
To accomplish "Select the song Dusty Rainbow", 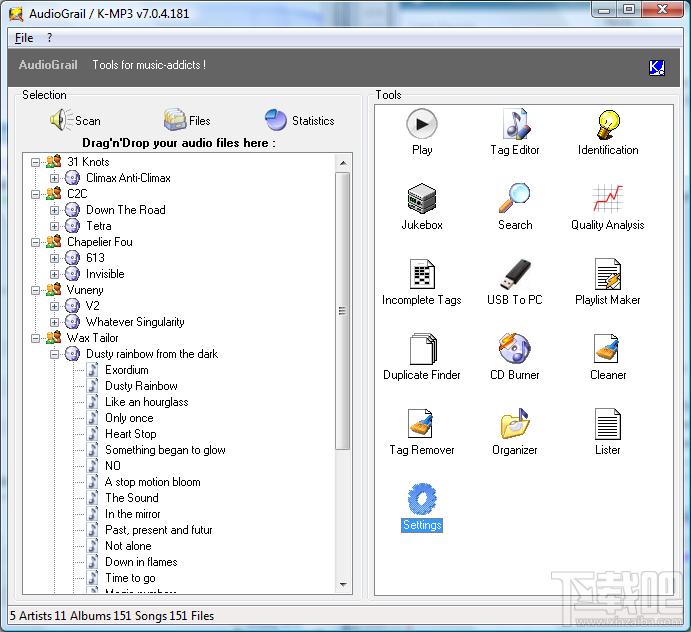I will point(141,386).
